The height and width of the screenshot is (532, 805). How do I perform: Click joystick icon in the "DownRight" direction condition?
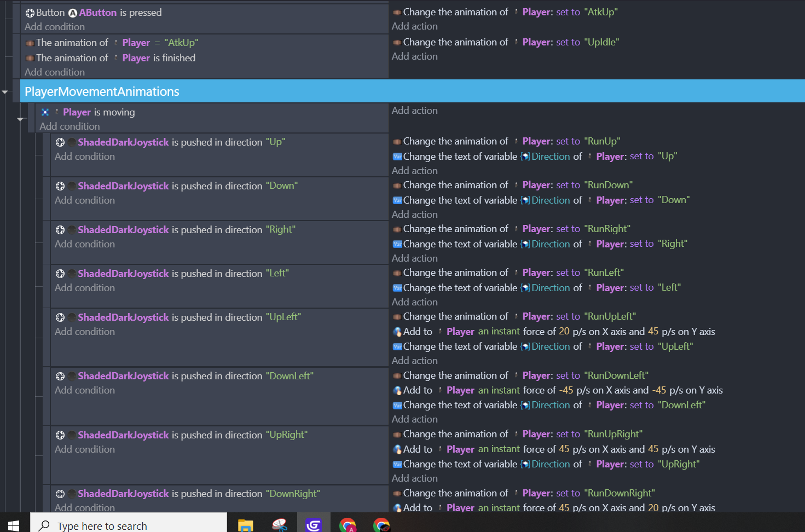60,494
